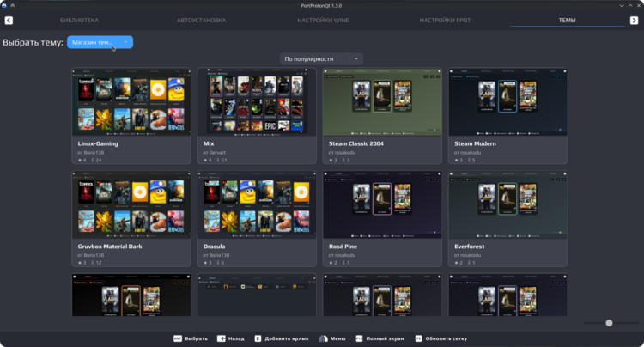Click the Rosé Pine title text
Screen dimensions: 644x347
(343, 247)
